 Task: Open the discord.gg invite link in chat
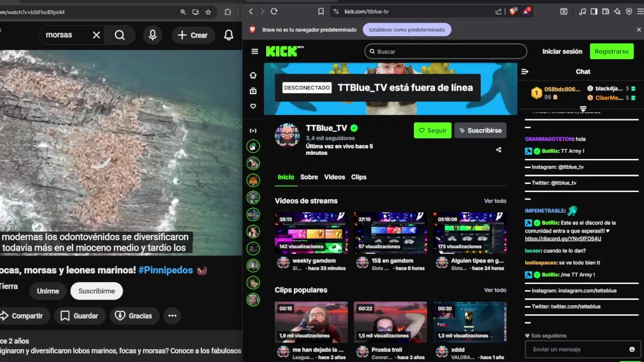coord(563,239)
